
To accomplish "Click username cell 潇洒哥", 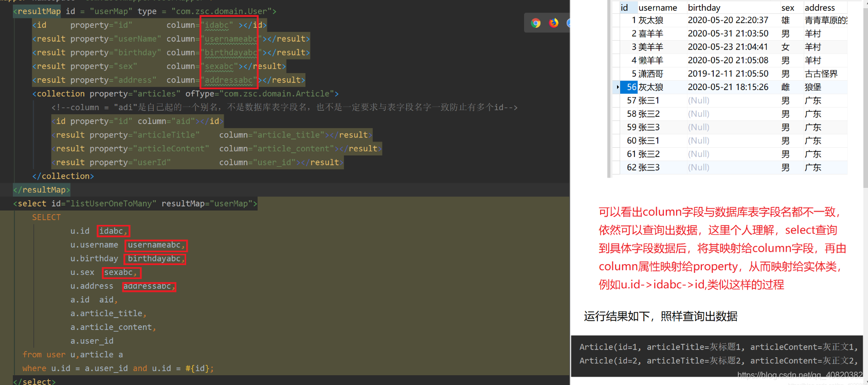I will (650, 74).
